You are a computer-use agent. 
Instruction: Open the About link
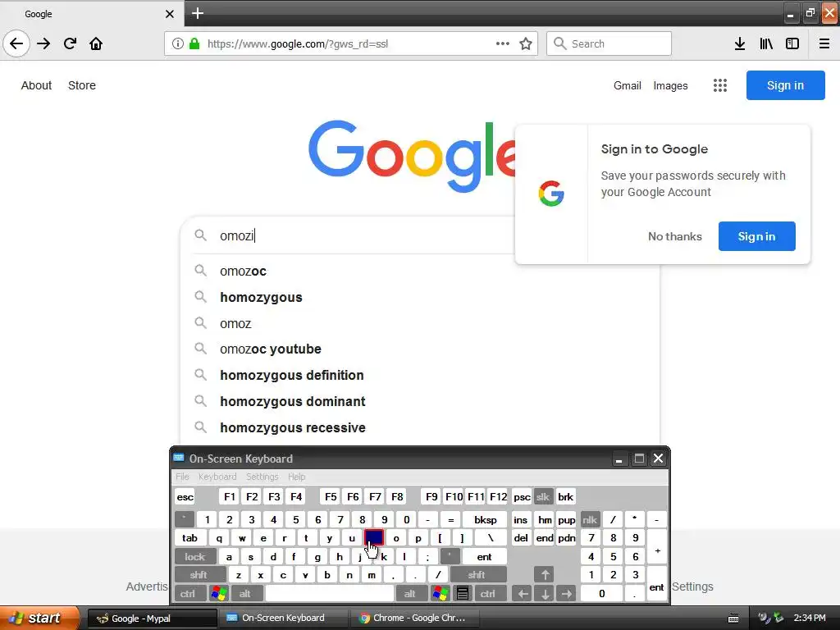36,85
